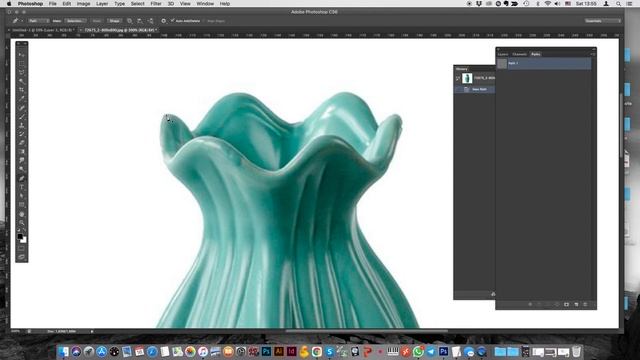
Task: Select the Horizontal Type tool
Action: point(22,187)
